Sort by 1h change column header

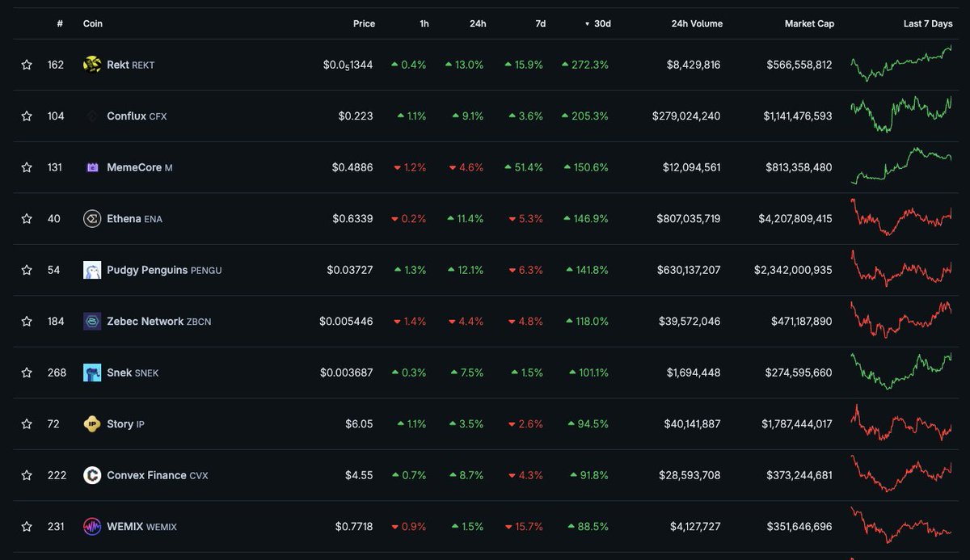[424, 23]
